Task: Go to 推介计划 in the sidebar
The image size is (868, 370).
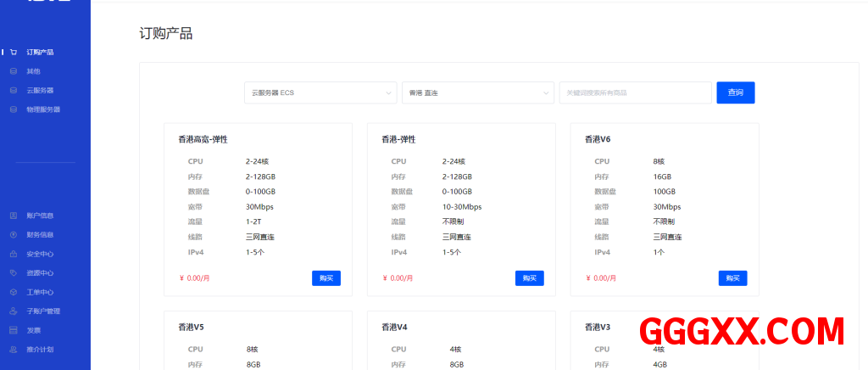Action: [39, 350]
